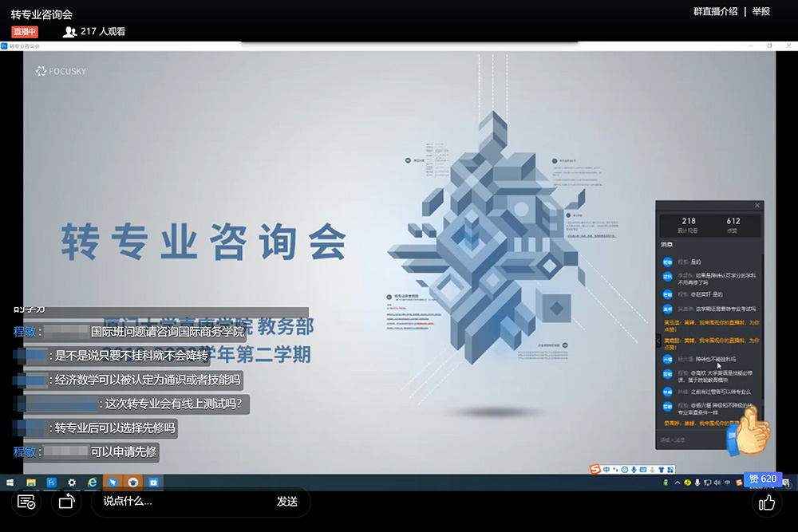
Task: Open Photoshop from the taskbar
Action: tap(52, 483)
